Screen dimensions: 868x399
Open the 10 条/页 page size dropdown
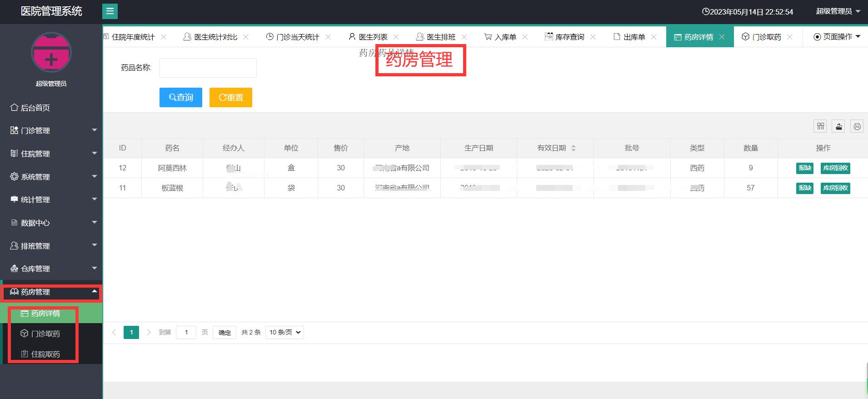[x=284, y=332]
